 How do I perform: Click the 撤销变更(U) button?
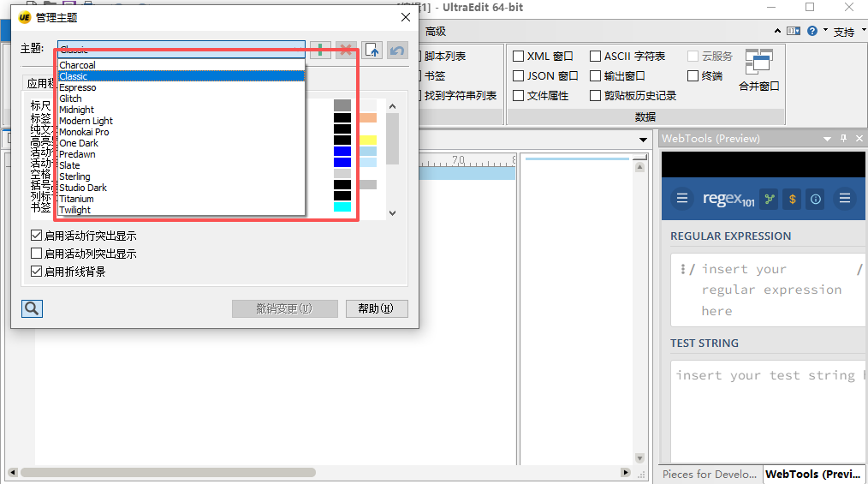(x=284, y=308)
